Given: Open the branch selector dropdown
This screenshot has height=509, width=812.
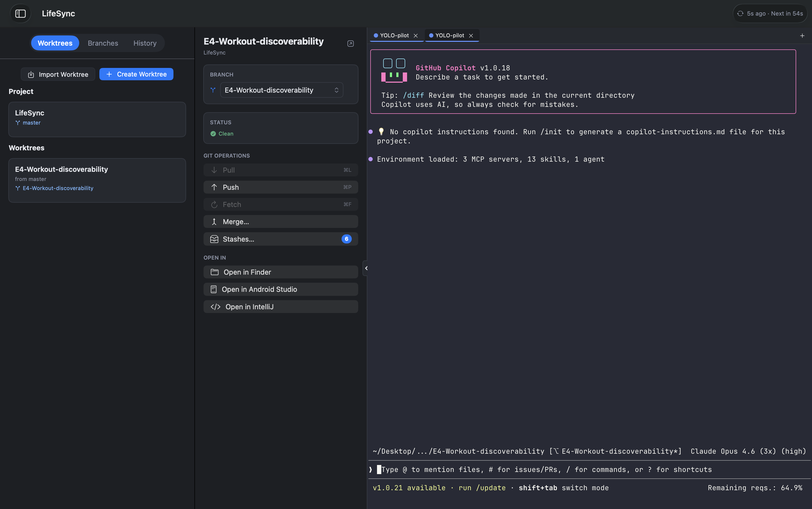Looking at the screenshot, I should (282, 90).
